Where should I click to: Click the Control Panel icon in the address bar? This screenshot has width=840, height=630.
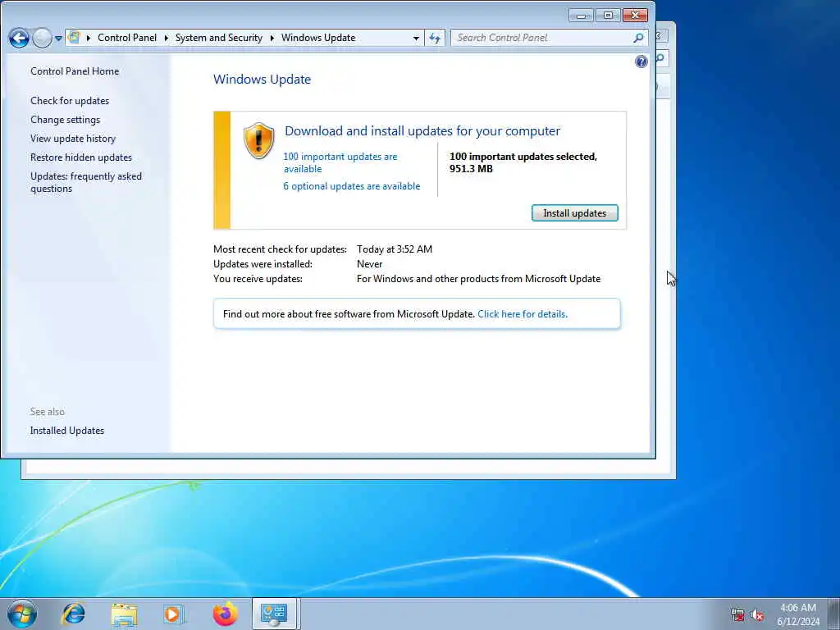pos(74,38)
